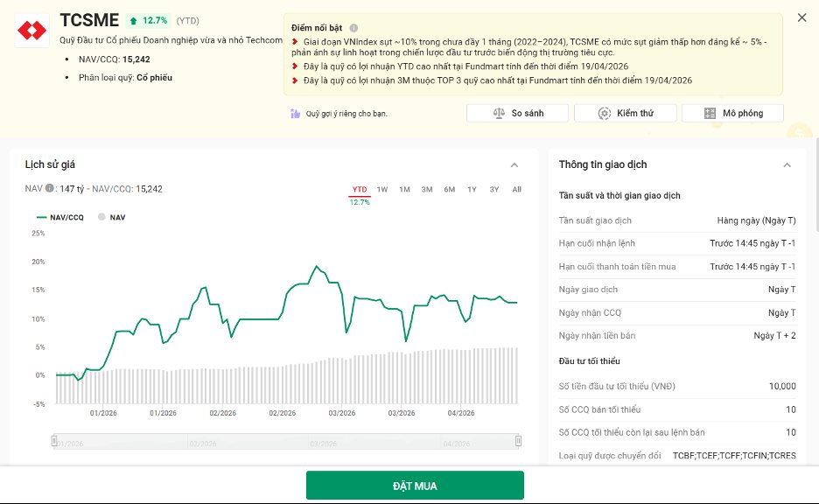This screenshot has width=819, height=504.
Task: Grab left handle of chart range slider
Action: tap(54, 441)
